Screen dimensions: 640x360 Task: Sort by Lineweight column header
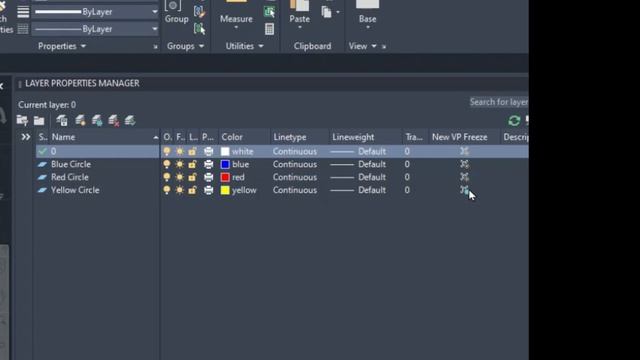(x=365, y=137)
